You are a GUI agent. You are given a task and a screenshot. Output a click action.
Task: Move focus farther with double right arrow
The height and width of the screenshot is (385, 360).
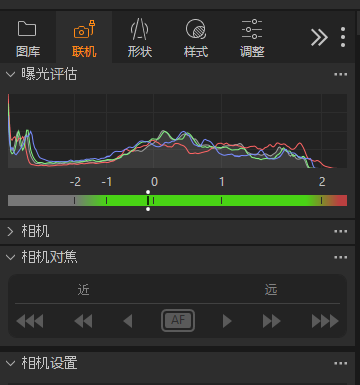pos(272,321)
